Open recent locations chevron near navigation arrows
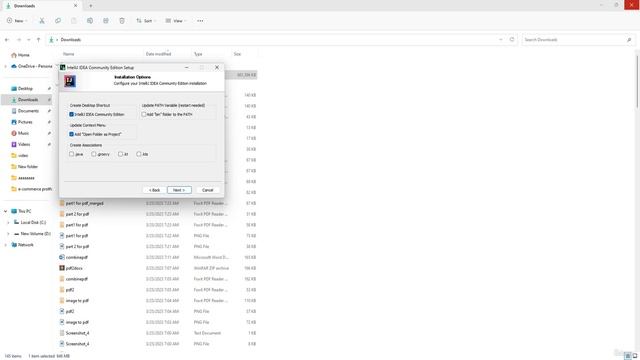This screenshot has width=640, height=360. pyautogui.click(x=29, y=40)
